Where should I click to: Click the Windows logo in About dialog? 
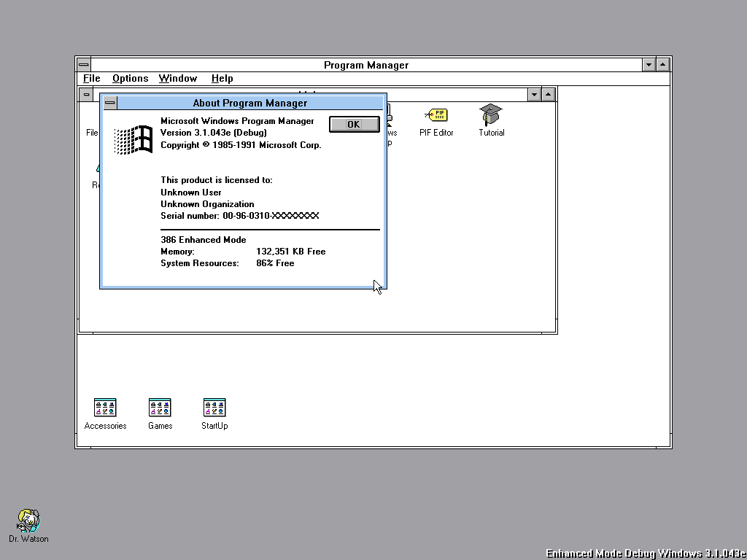click(133, 139)
